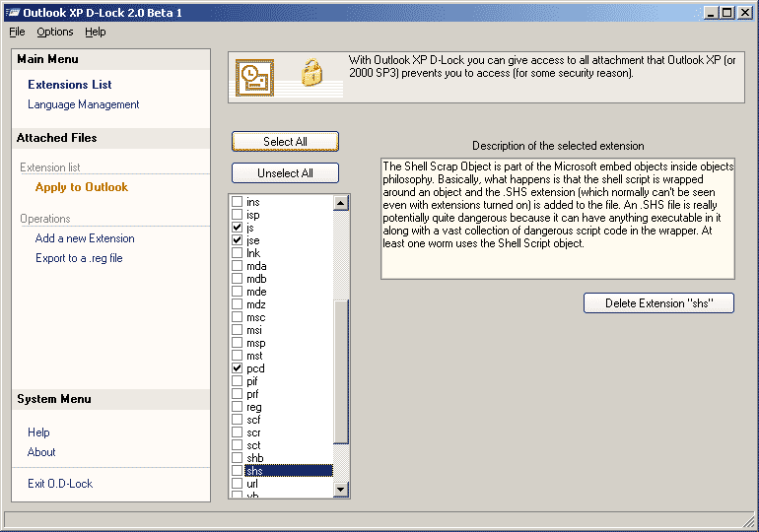
Task: Uncheck the js extension checkbox
Action: (x=237, y=228)
